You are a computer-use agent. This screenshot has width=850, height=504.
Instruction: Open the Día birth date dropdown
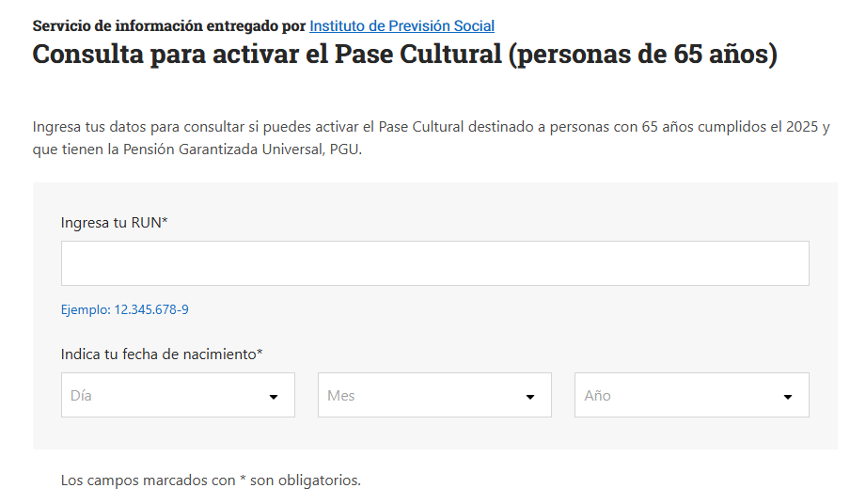pos(178,396)
